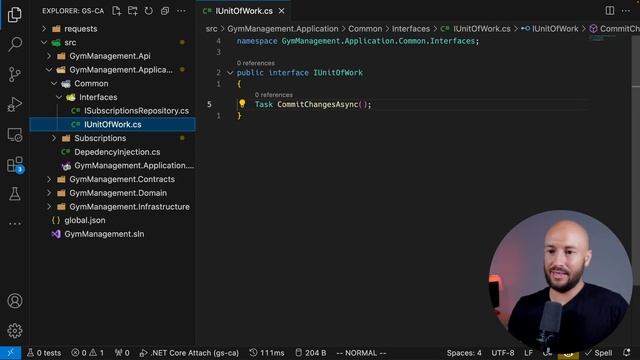Switch to the IUnitOfWork.cs editor tab
Viewport: 640px width, 360px height.
click(244, 11)
